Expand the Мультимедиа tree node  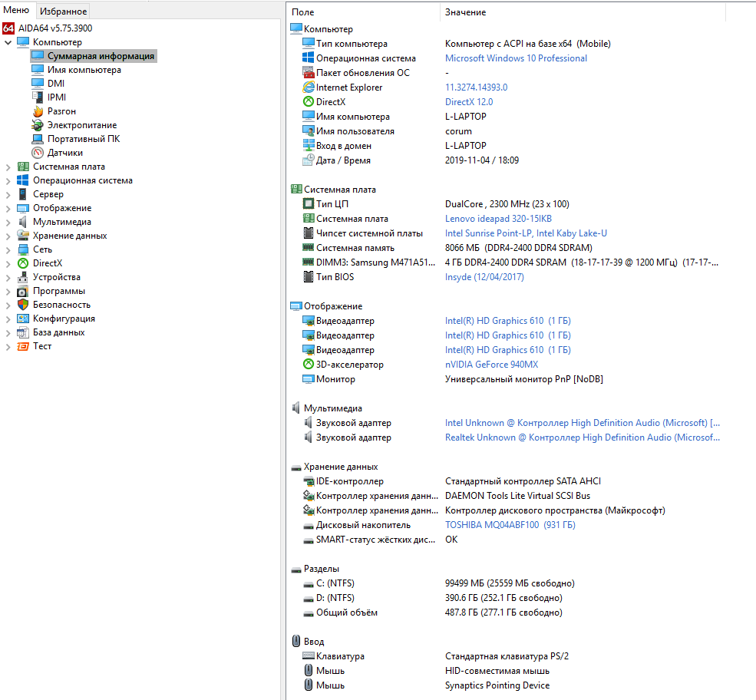click(8, 223)
